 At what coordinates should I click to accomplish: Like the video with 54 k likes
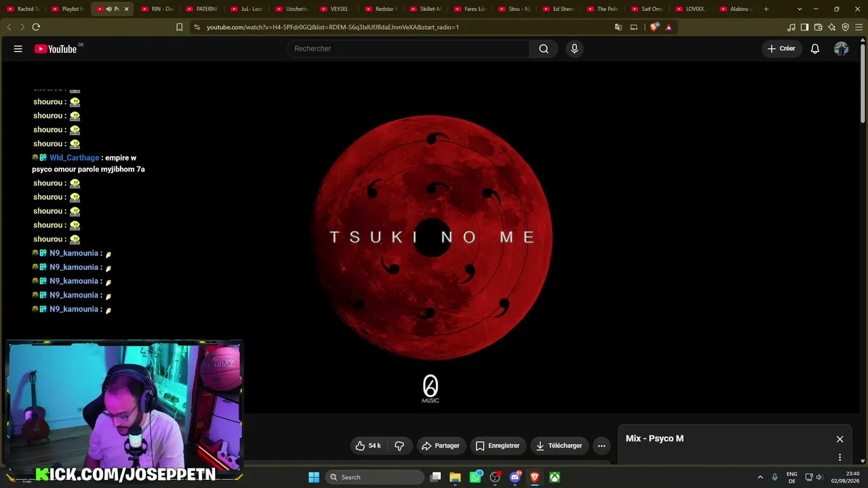coord(368,446)
